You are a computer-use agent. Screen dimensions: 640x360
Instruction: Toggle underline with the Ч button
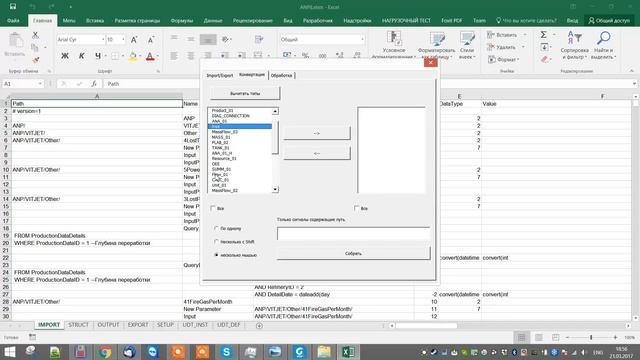[x=98, y=56]
